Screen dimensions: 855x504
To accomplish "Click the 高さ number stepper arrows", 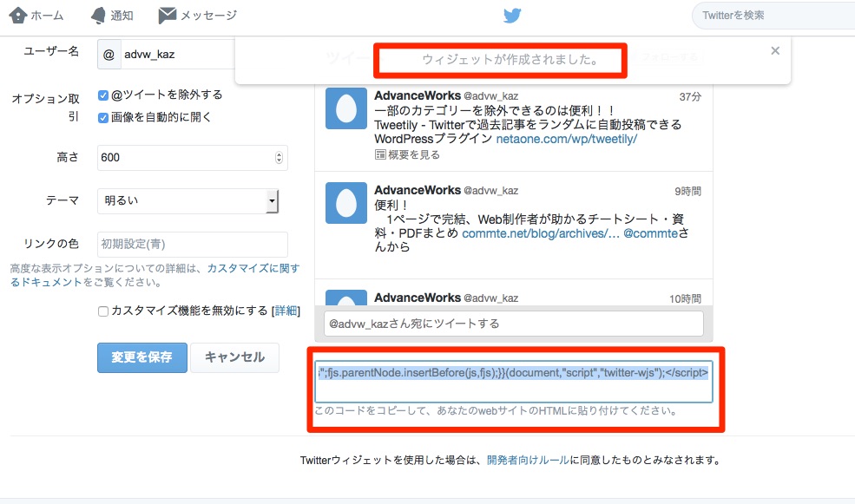I will [279, 158].
